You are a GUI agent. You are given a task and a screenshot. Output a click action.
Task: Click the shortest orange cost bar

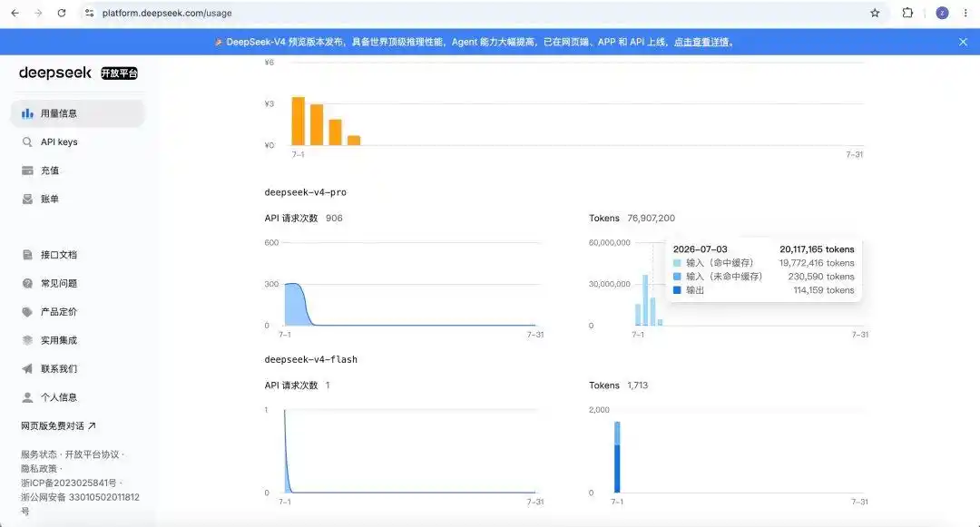(x=354, y=141)
